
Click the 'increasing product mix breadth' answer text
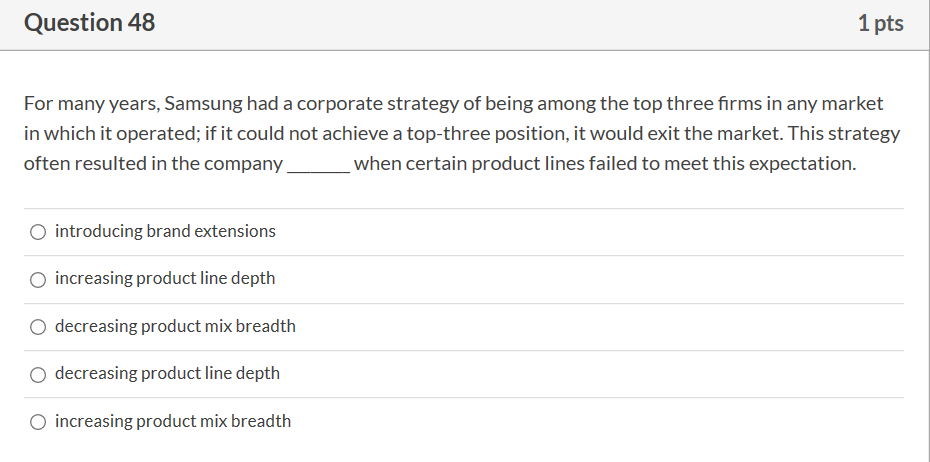[173, 421]
